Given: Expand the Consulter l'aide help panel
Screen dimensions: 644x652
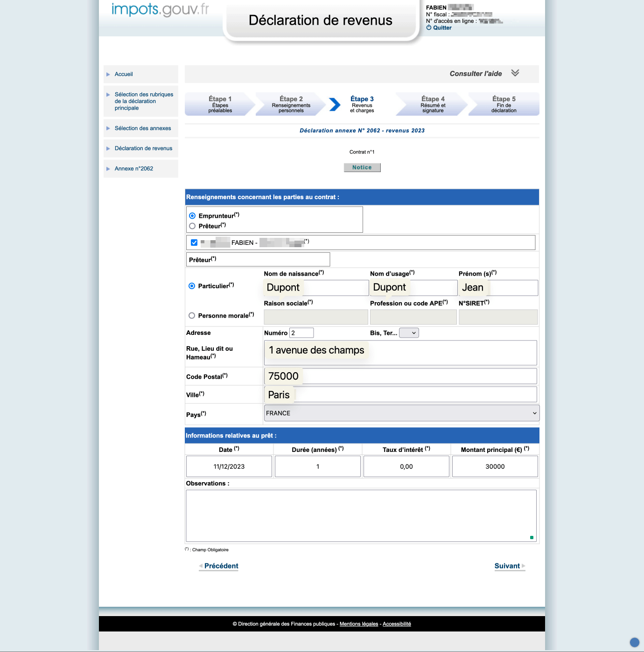Looking at the screenshot, I should click(x=476, y=74).
